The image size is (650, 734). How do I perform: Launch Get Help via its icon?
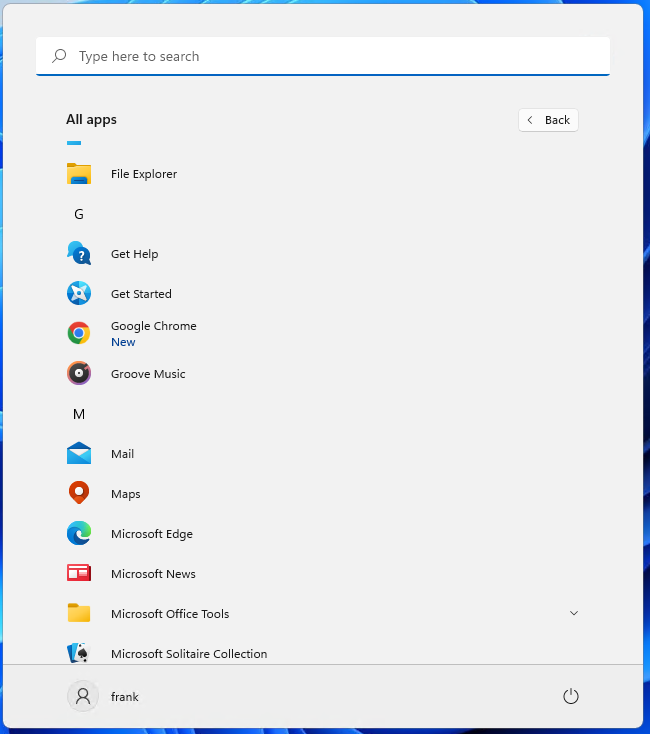pyautogui.click(x=79, y=253)
